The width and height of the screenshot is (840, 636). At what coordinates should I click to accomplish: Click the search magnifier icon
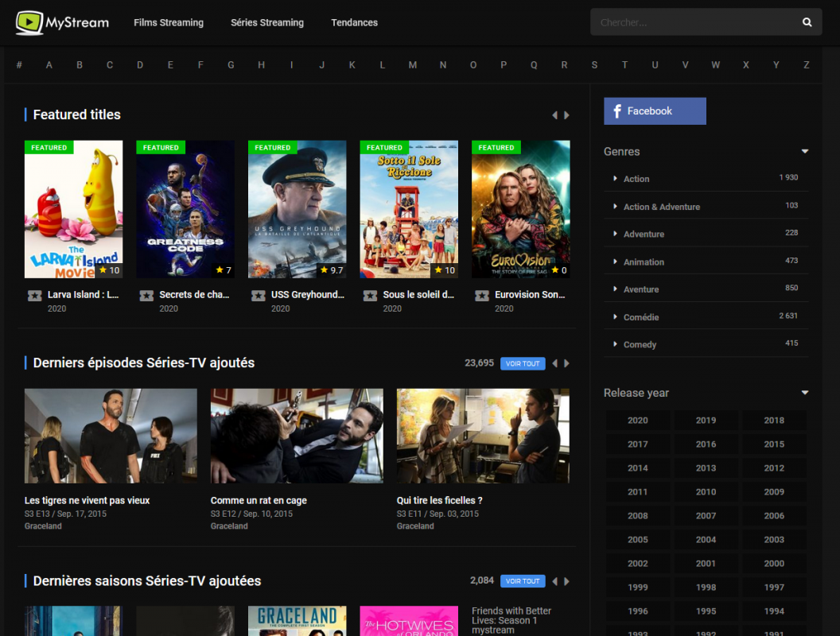pyautogui.click(x=807, y=22)
